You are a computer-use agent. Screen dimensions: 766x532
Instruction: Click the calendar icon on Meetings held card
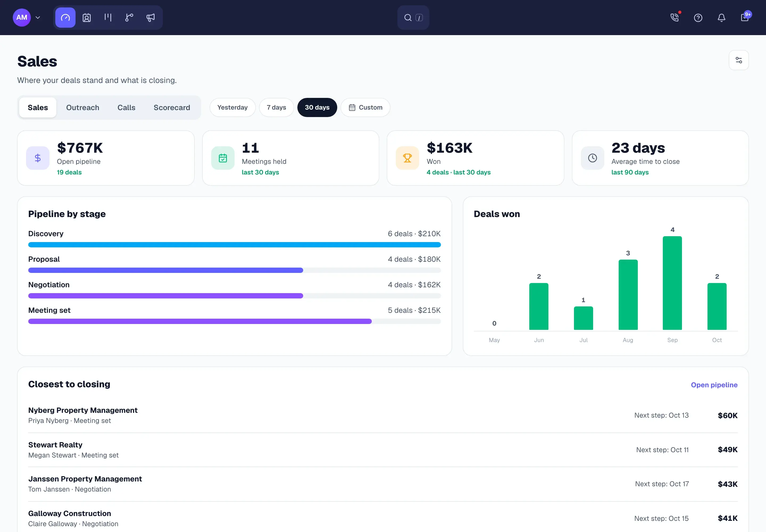[223, 158]
